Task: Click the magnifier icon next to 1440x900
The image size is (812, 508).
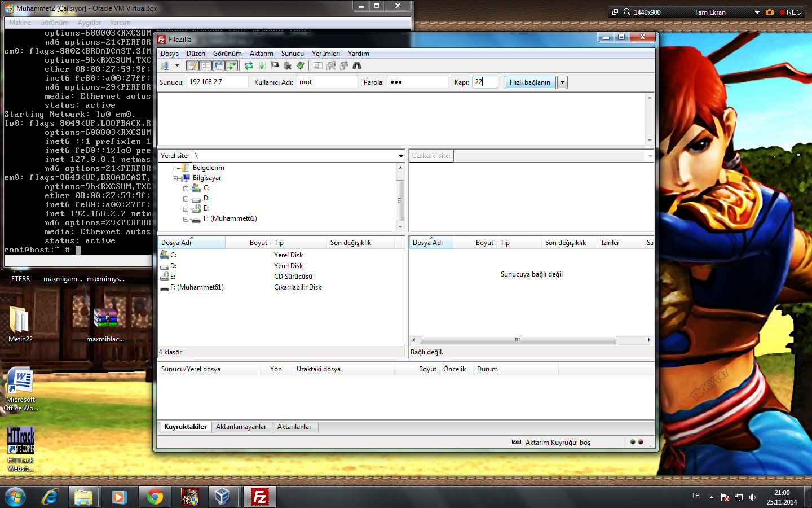Action: click(x=627, y=12)
